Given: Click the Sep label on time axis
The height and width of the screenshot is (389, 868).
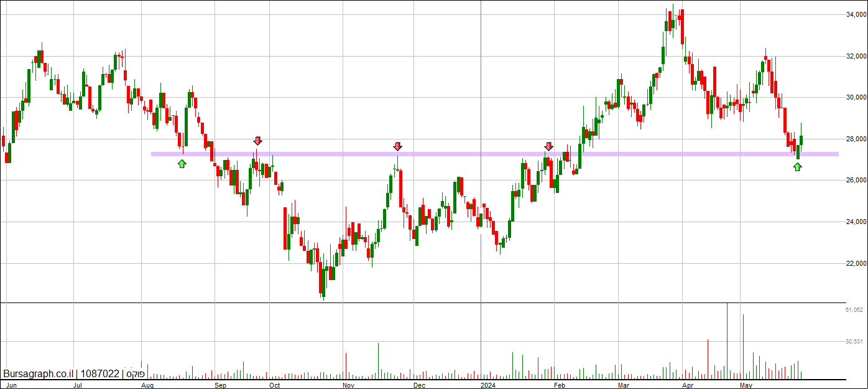Looking at the screenshot, I should 221,385.
